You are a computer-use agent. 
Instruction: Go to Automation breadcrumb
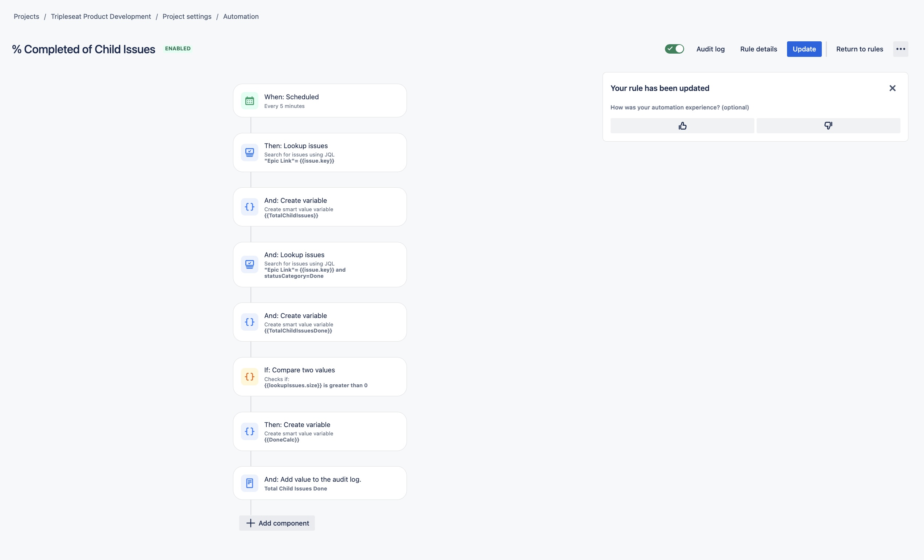pyautogui.click(x=241, y=17)
